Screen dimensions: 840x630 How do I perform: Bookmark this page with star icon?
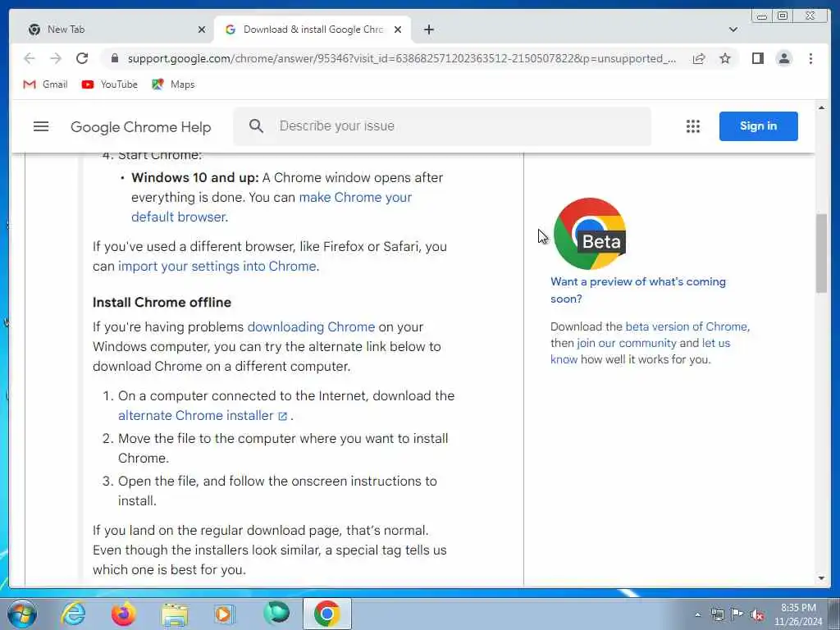click(725, 58)
